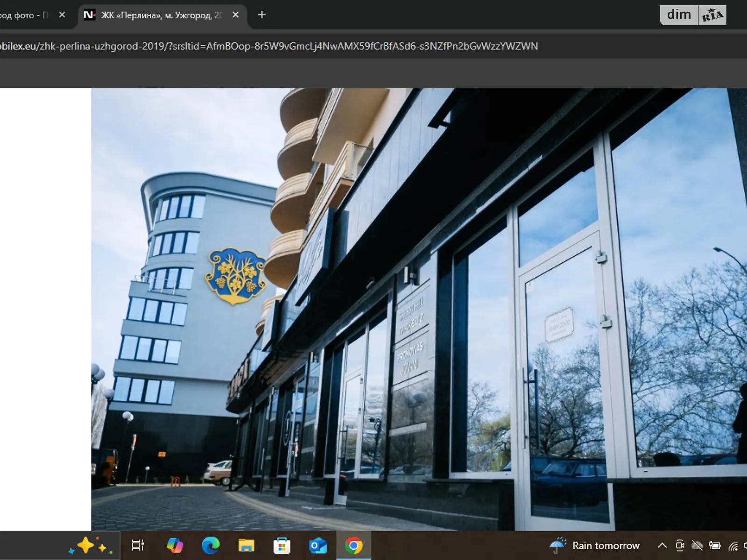747x560 pixels.
Task: Launch Copilot from the taskbar
Action: click(x=175, y=545)
